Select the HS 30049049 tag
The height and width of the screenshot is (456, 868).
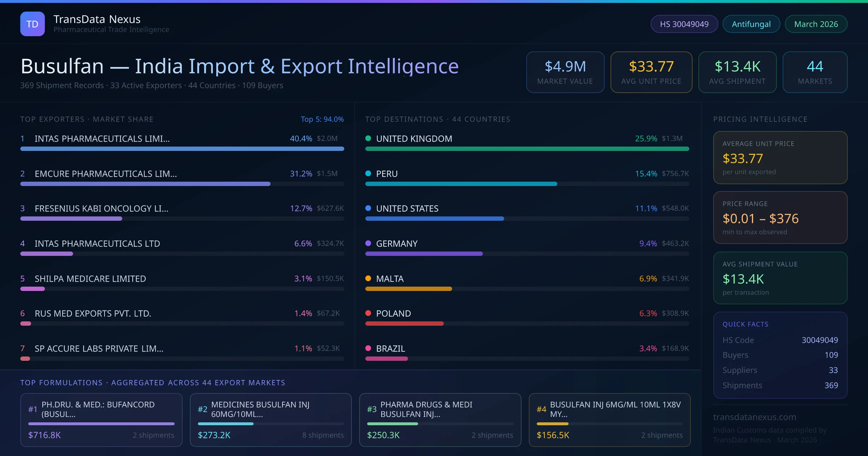click(x=684, y=24)
